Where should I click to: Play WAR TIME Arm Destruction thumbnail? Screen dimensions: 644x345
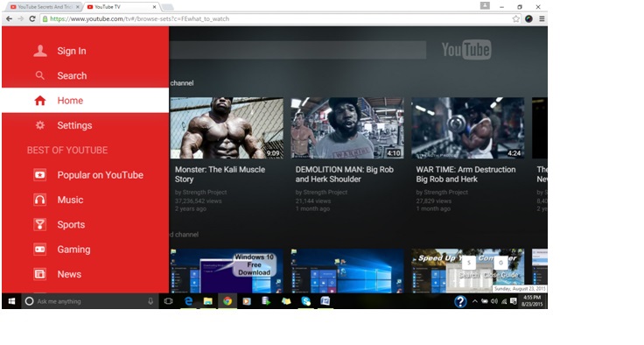468,128
